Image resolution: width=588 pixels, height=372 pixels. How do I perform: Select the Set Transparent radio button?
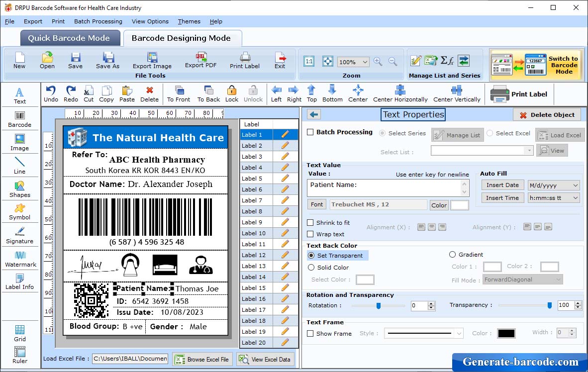click(311, 256)
